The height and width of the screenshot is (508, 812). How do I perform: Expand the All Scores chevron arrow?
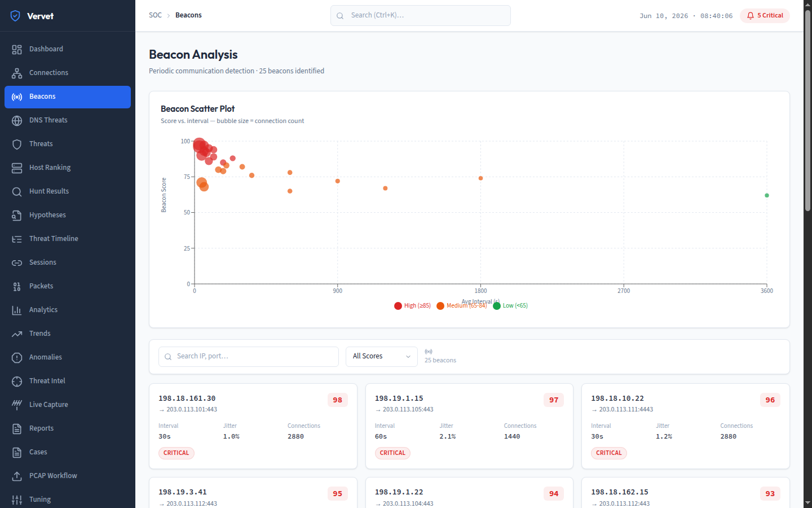(x=408, y=357)
